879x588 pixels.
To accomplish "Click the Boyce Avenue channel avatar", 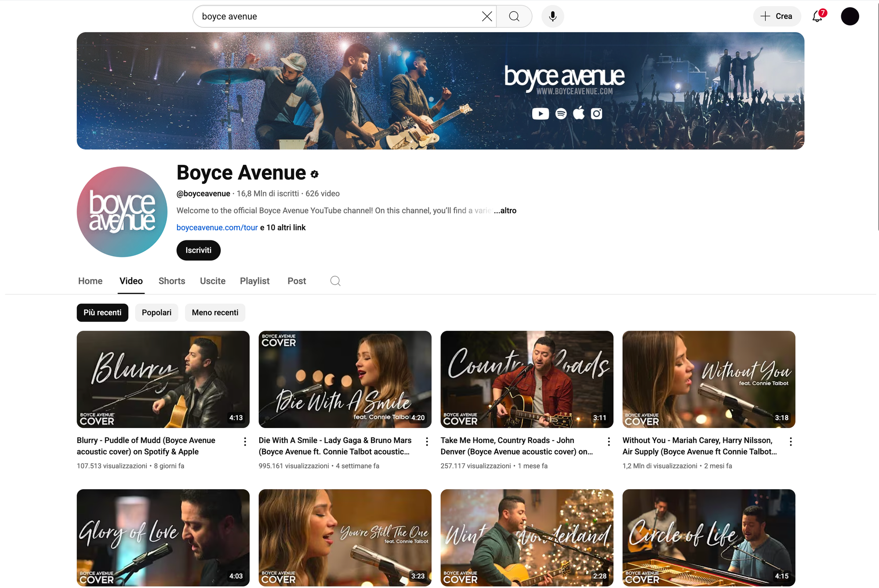I will [x=122, y=212].
